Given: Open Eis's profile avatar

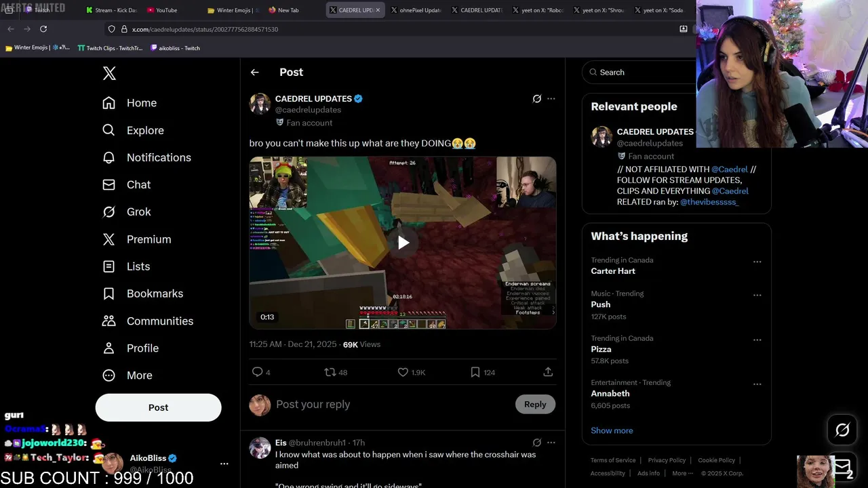Looking at the screenshot, I should (260, 448).
